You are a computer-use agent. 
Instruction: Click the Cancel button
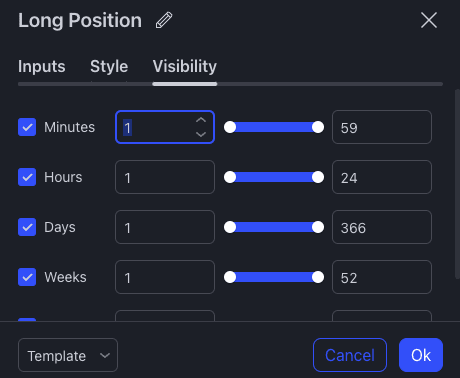(x=350, y=355)
